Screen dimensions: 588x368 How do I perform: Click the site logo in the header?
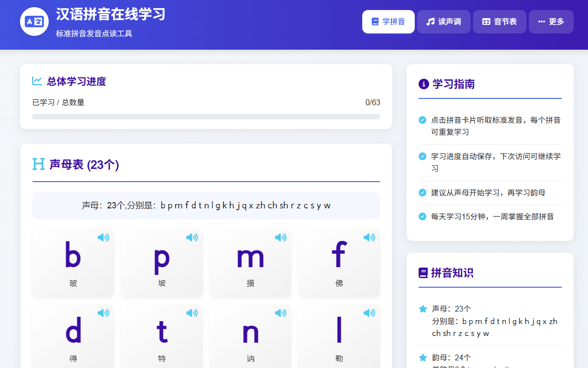click(x=34, y=21)
